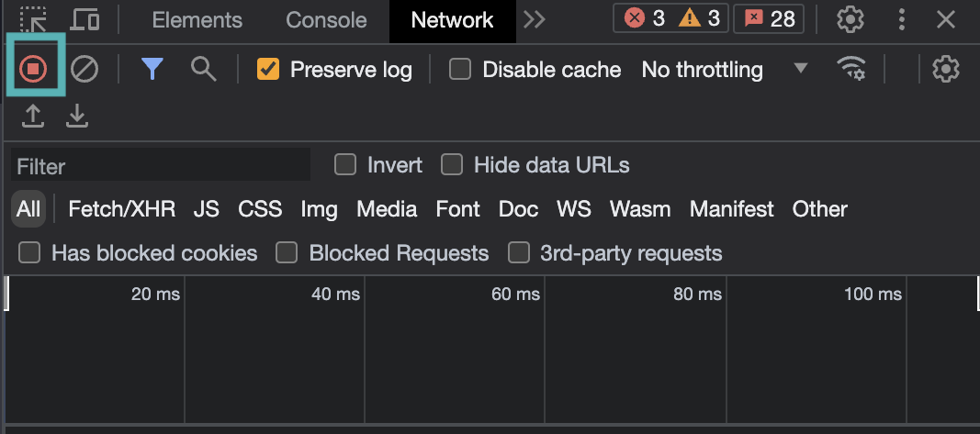
Task: Switch to the Elements tab
Action: [197, 19]
